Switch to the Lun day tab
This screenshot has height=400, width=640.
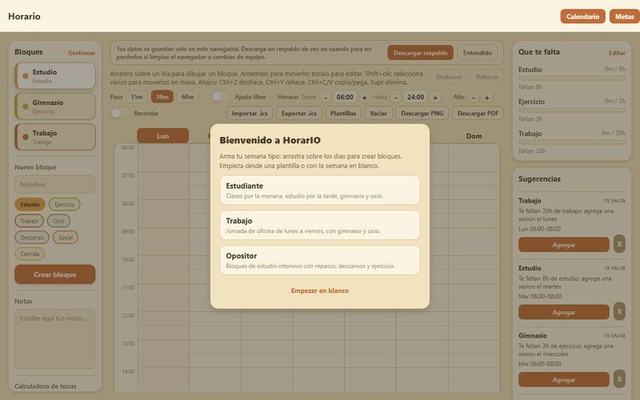(x=163, y=136)
